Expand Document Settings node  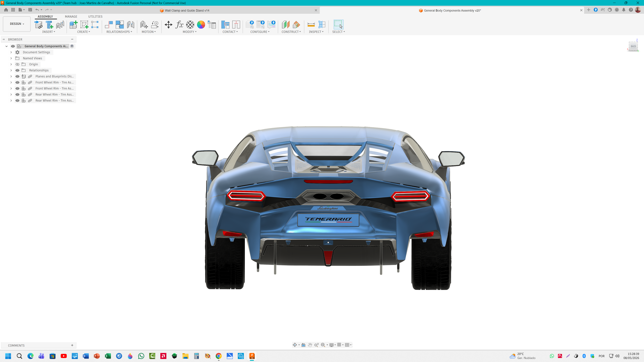coord(11,52)
